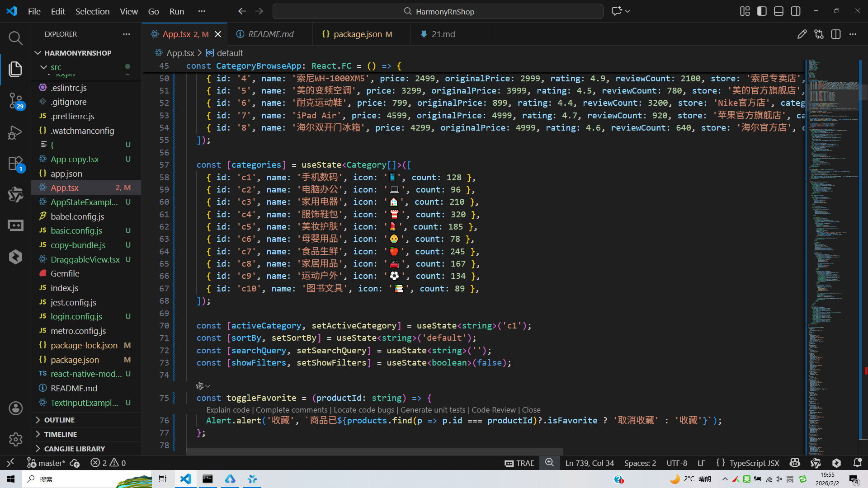Viewport: 868px width, 488px height.
Task: Open the Search view in activity bar
Action: pos(15,38)
